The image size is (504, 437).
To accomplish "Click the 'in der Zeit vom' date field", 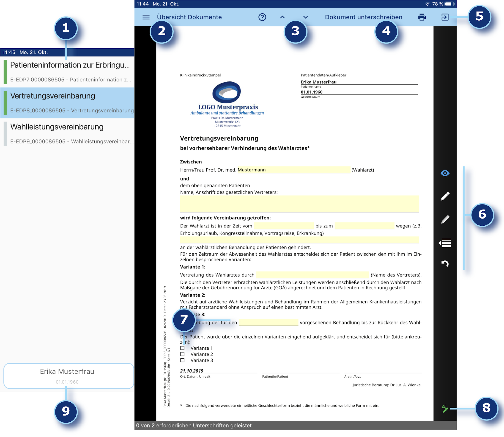I will click(284, 226).
